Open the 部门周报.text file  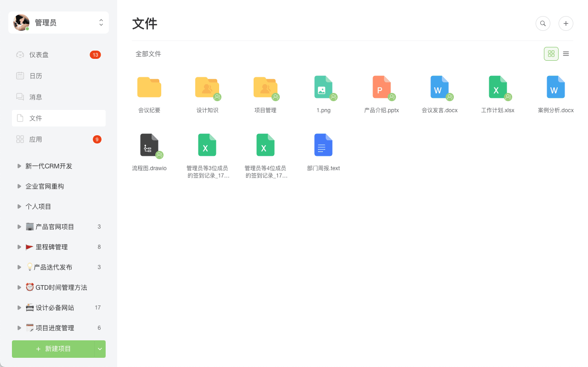pyautogui.click(x=323, y=145)
